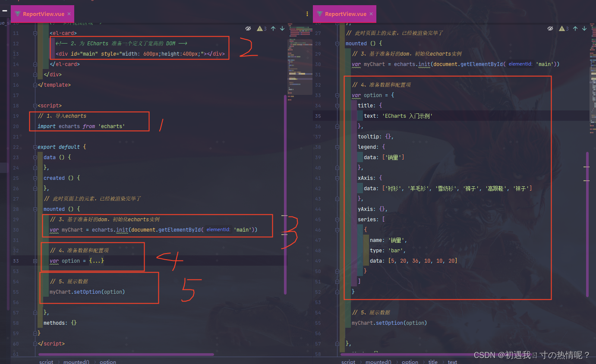Select the right ReportView.vue editor tab
Viewport: 596px width, 364px height.
(x=345, y=14)
